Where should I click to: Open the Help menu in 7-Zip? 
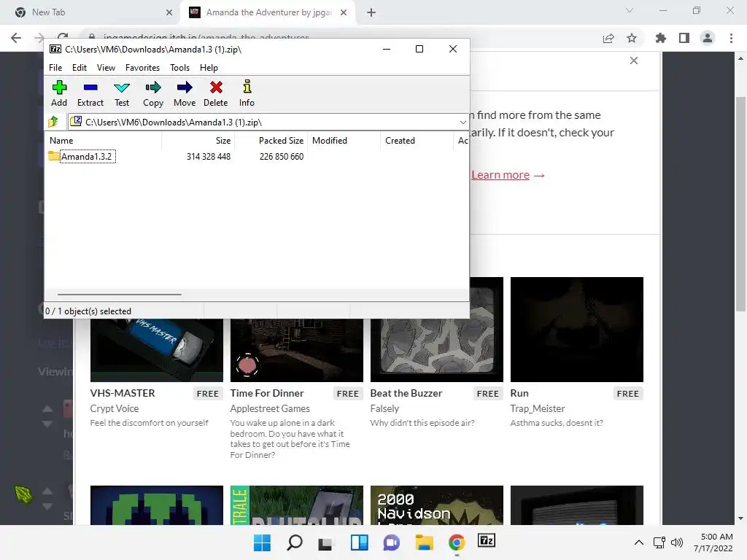click(209, 68)
